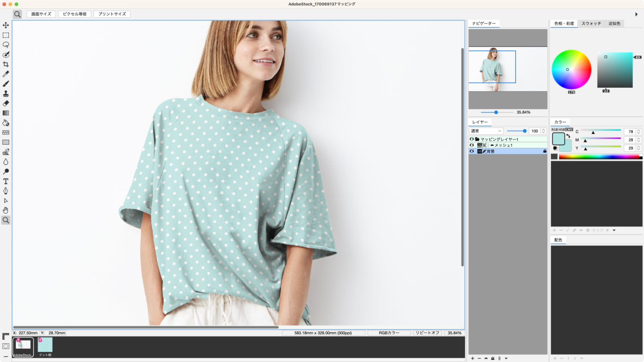
Task: Hide the マッピングレイヤー1 layer group
Action: tap(472, 139)
